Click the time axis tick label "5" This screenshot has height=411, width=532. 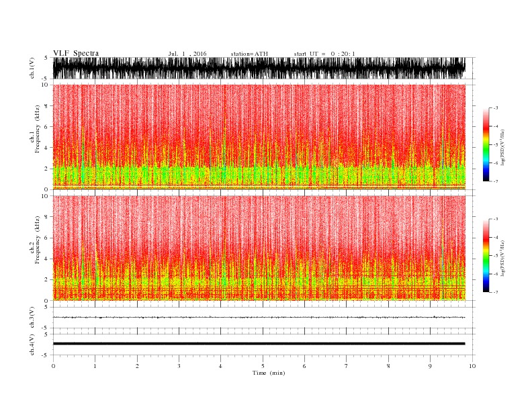(x=263, y=366)
